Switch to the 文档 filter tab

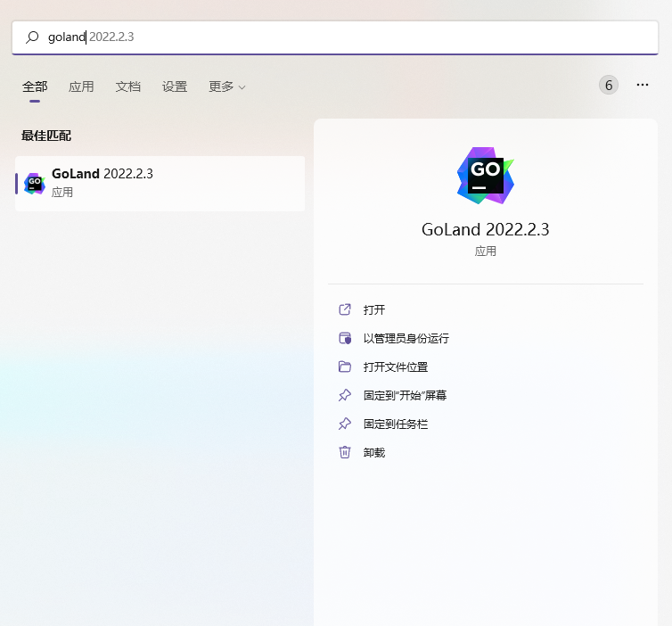point(127,86)
